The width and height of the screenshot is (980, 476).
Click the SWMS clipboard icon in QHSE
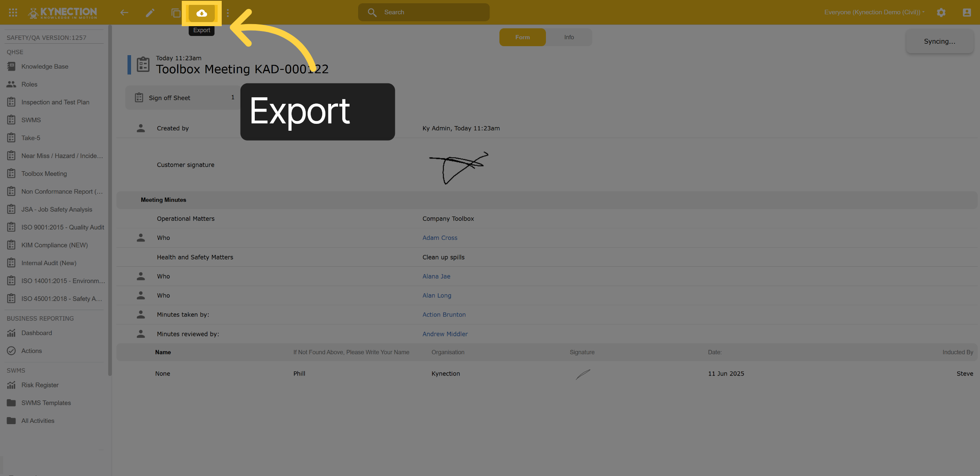click(11, 120)
